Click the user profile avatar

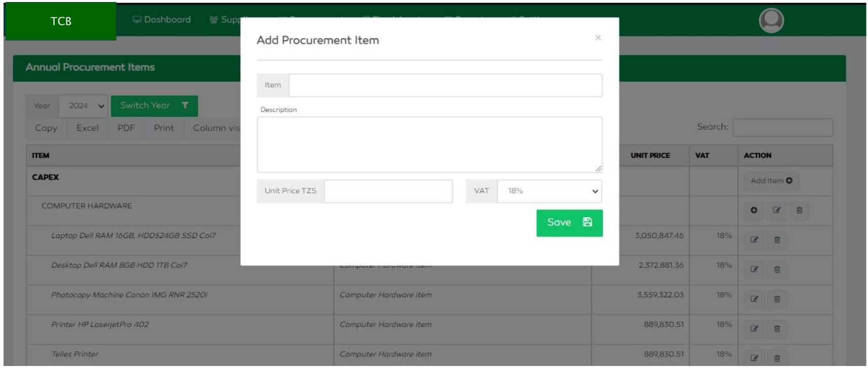point(771,21)
